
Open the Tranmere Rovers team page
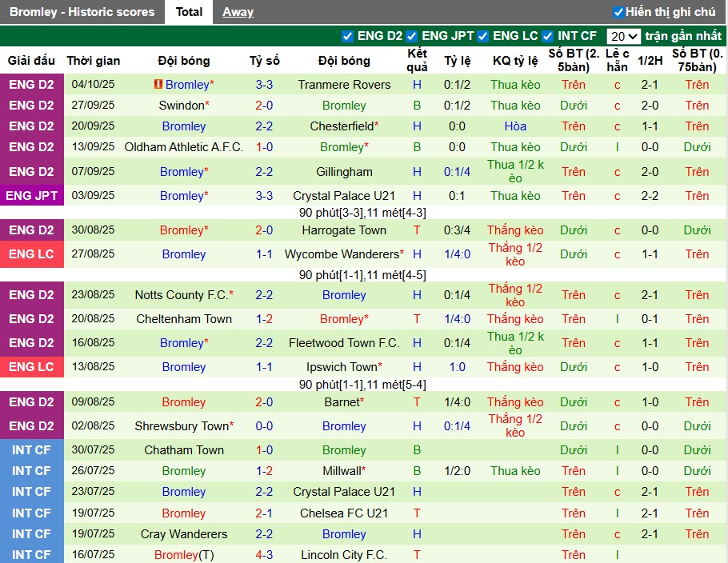344,83
